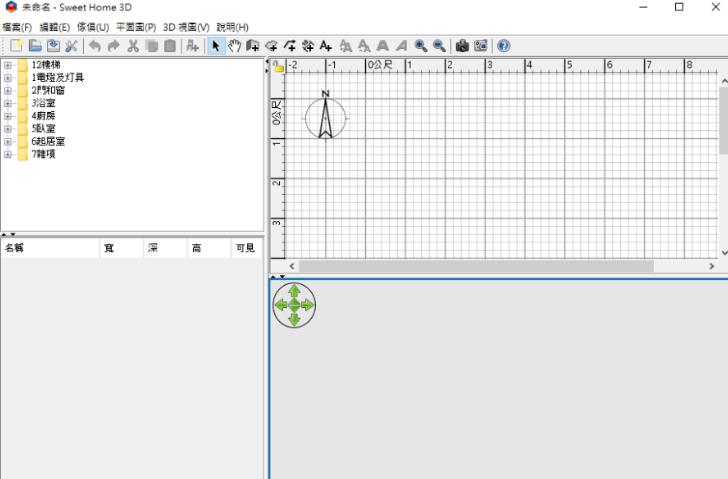The width and height of the screenshot is (728, 479).
Task: Toggle bold text style icon
Action: (383, 45)
